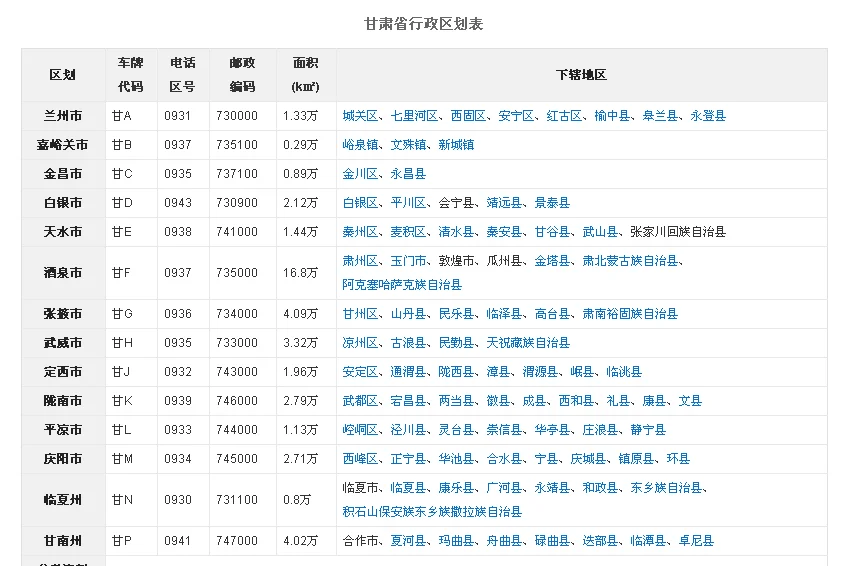Open the 新城镇 link
This screenshot has width=846, height=566.
(456, 145)
